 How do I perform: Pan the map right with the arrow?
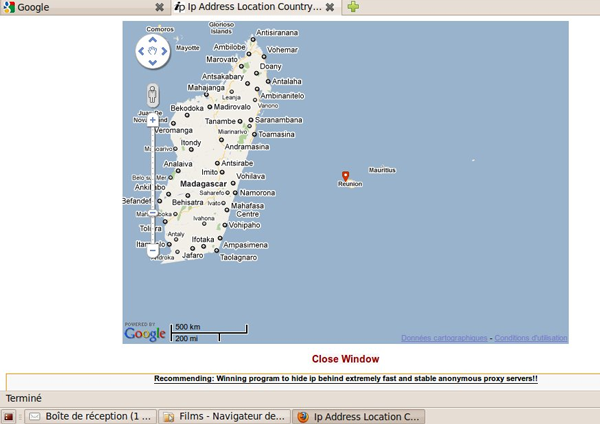click(164, 51)
